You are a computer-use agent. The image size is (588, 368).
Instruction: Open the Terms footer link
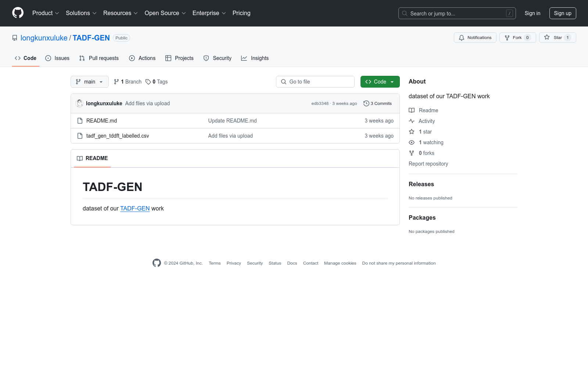click(x=215, y=263)
